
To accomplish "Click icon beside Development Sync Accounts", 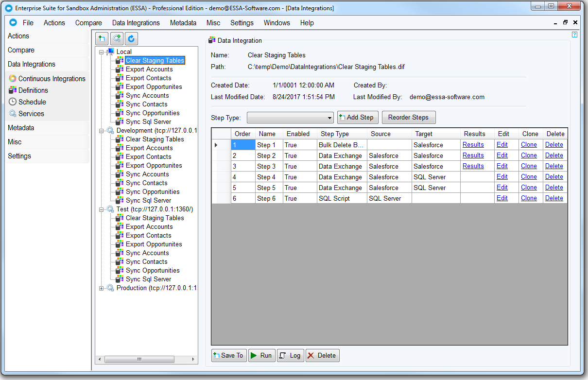I will pos(120,174).
